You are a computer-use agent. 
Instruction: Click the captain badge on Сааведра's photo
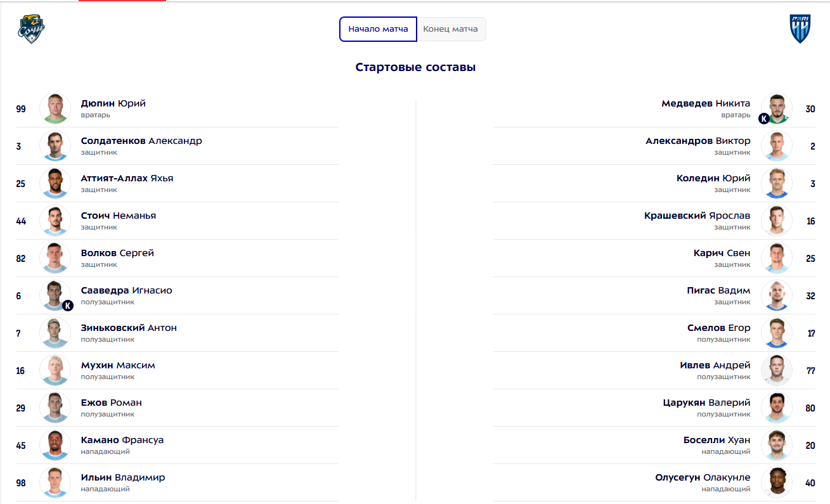[x=68, y=306]
